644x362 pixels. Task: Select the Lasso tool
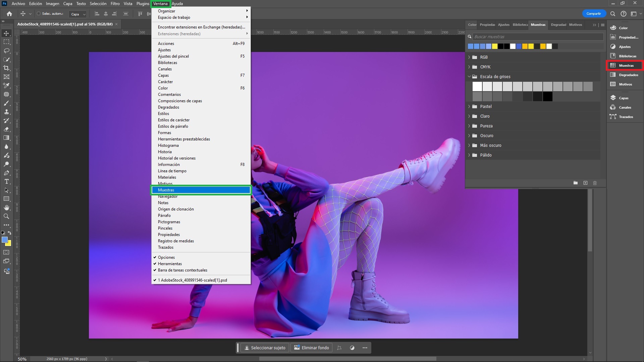pos(6,51)
